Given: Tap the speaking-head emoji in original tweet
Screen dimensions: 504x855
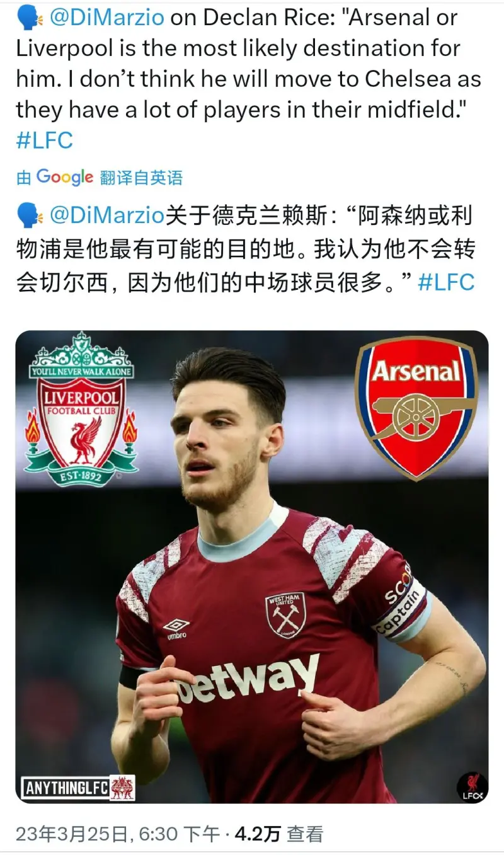Looking at the screenshot, I should (29, 18).
